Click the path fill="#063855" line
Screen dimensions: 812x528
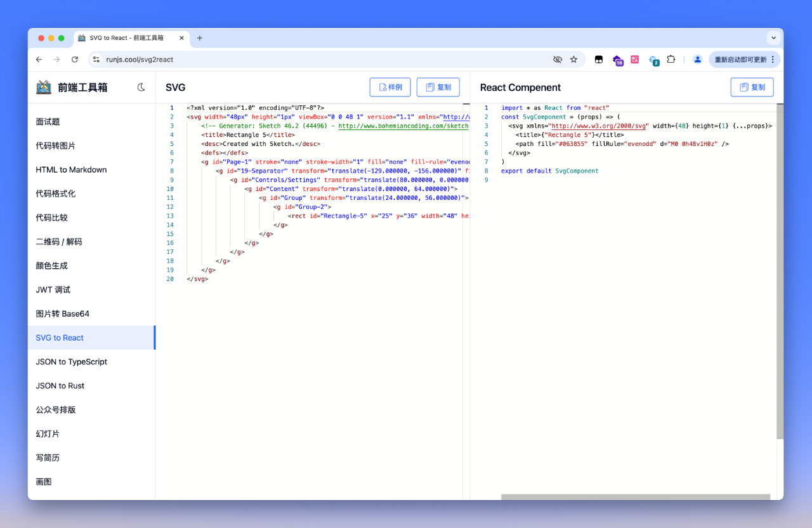[622, 144]
